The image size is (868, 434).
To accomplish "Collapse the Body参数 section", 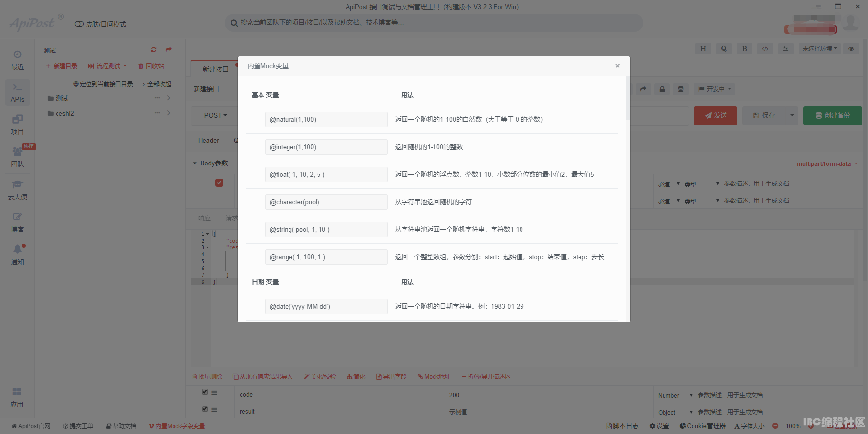I will 195,163.
